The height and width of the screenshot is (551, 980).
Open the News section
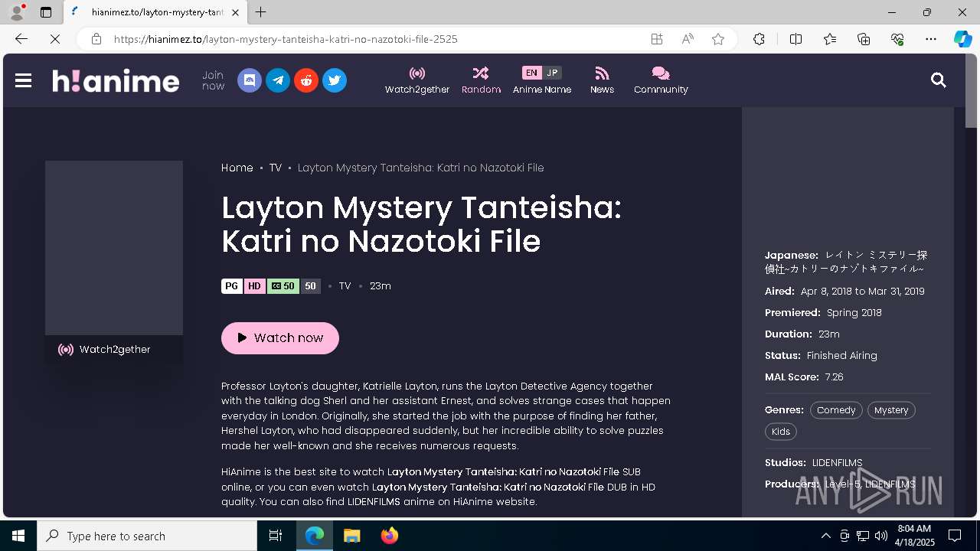pos(602,80)
